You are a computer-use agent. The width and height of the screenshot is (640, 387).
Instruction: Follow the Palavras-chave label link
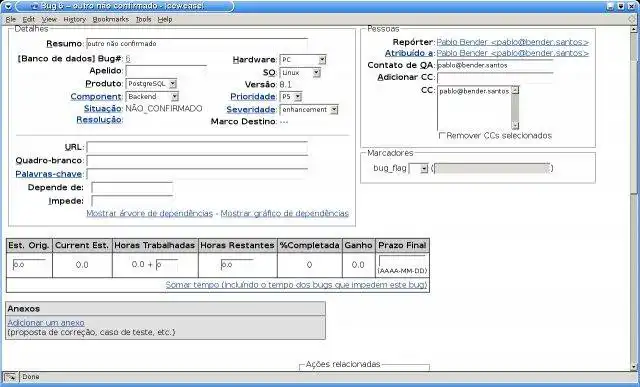[x=49, y=174]
